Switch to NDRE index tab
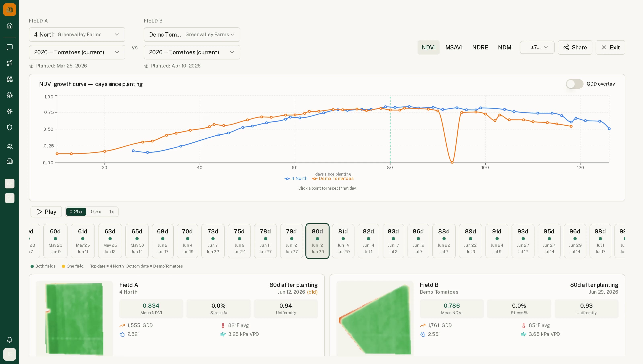 [480, 47]
